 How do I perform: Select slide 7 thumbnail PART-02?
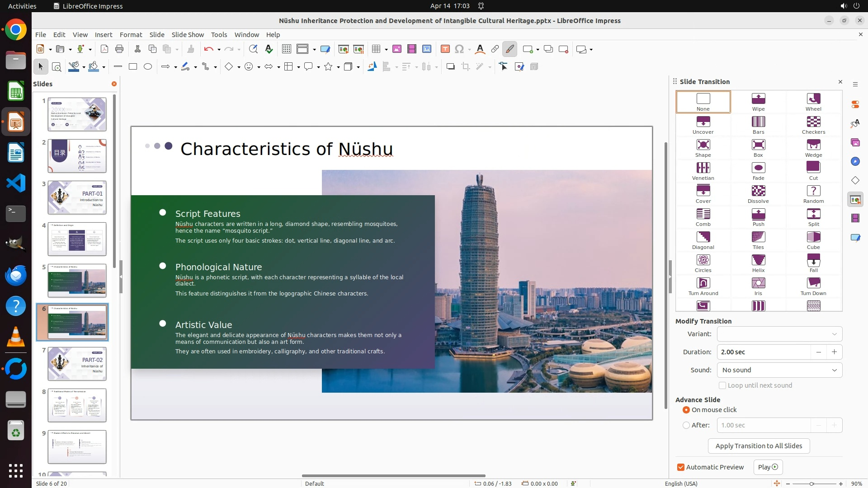click(77, 364)
